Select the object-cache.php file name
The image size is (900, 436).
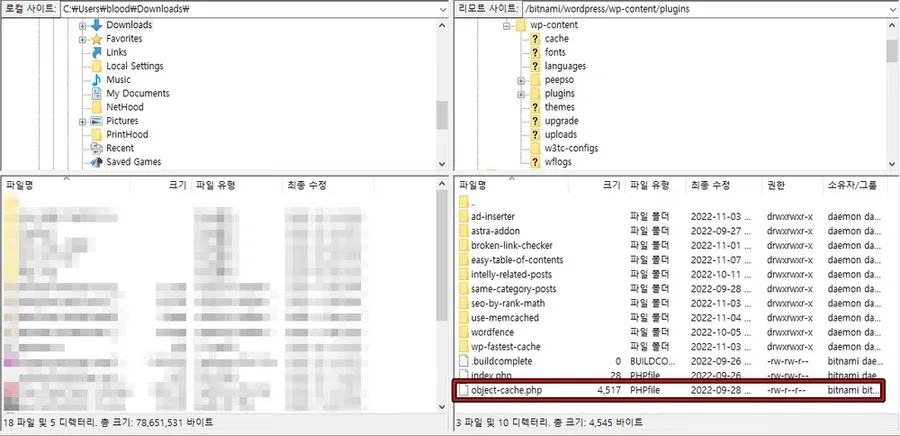point(506,390)
